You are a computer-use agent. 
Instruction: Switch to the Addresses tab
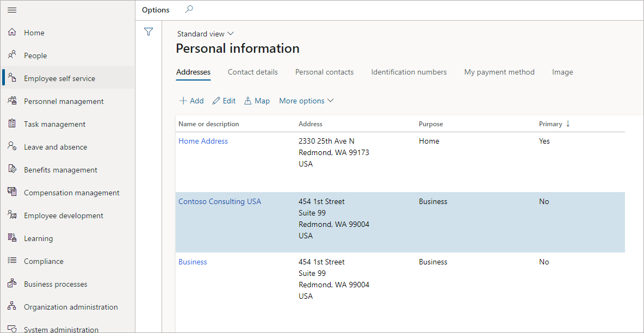[194, 72]
